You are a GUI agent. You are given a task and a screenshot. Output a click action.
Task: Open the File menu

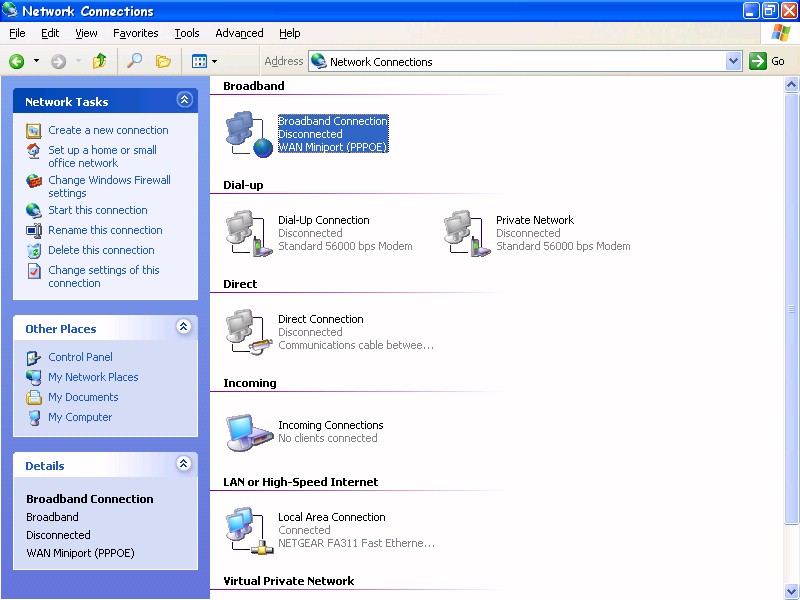pyautogui.click(x=17, y=33)
